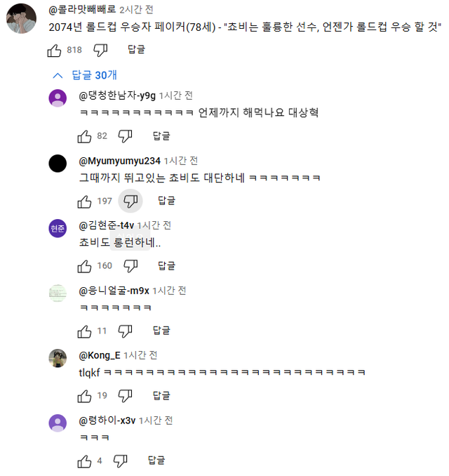Toggle like on @령하이-x3v's reply

pos(84,461)
